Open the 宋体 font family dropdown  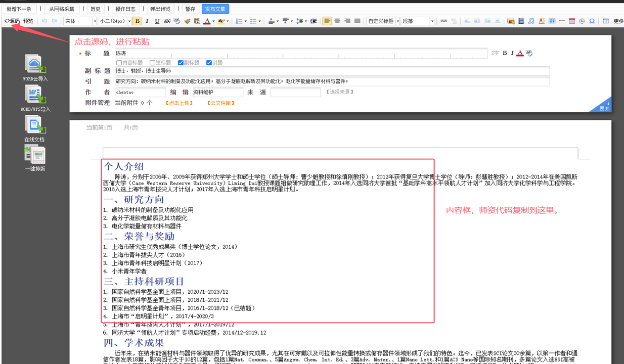(x=80, y=21)
